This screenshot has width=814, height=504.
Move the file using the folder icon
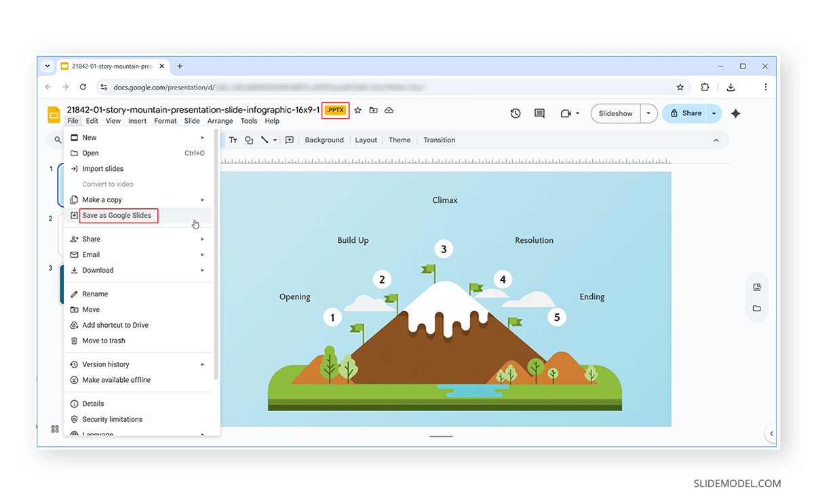(374, 110)
